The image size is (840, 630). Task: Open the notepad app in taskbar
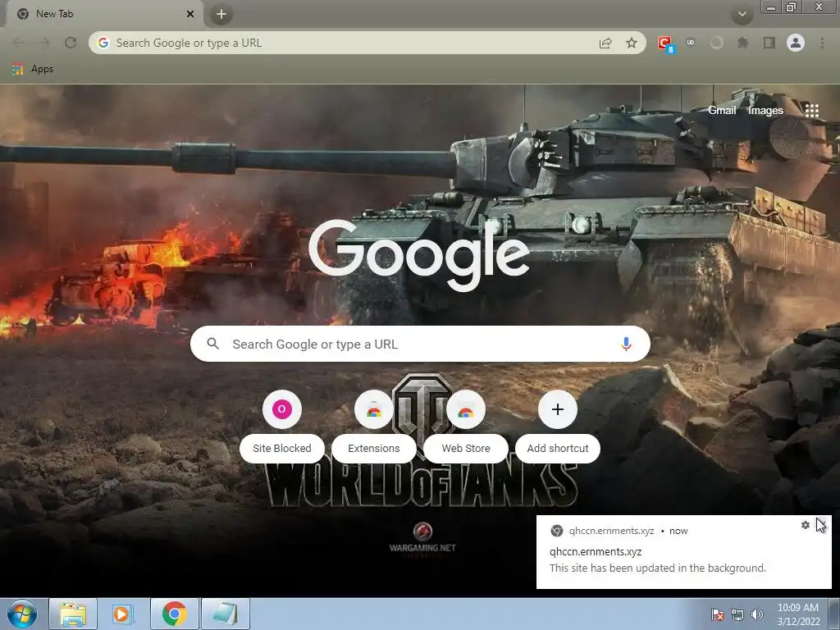click(x=226, y=614)
